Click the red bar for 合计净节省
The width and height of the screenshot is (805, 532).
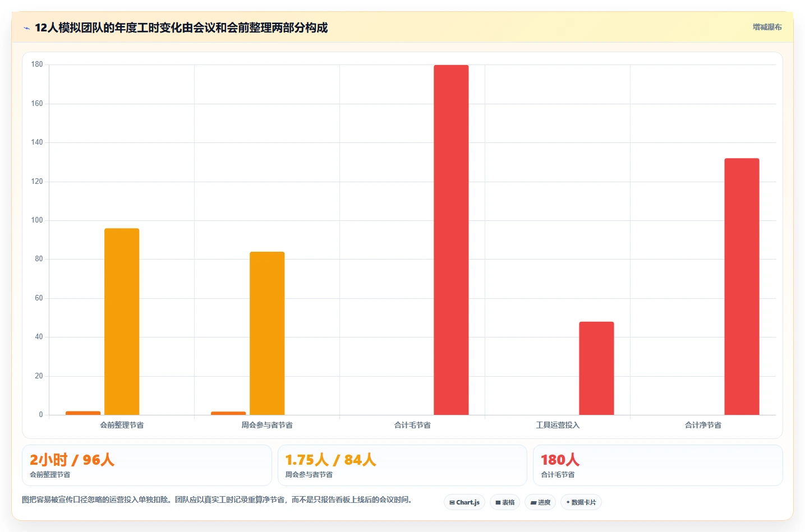coord(742,286)
